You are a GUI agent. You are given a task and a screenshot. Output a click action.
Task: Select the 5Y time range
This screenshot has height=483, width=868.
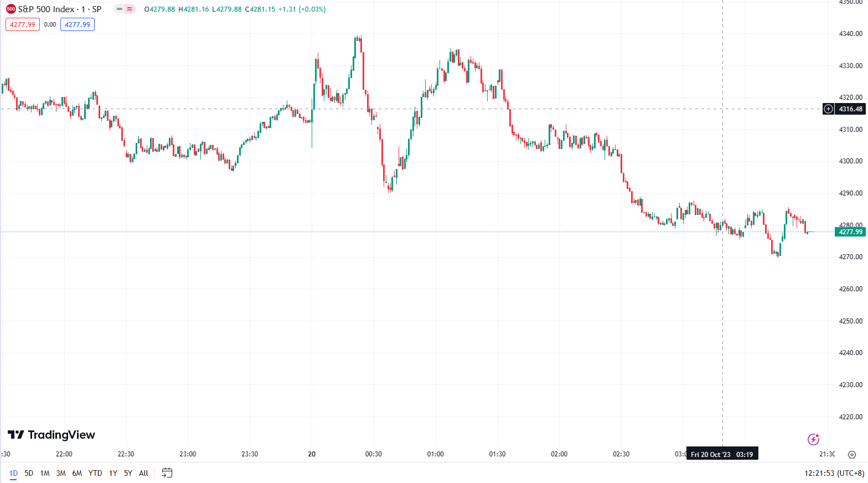point(128,473)
